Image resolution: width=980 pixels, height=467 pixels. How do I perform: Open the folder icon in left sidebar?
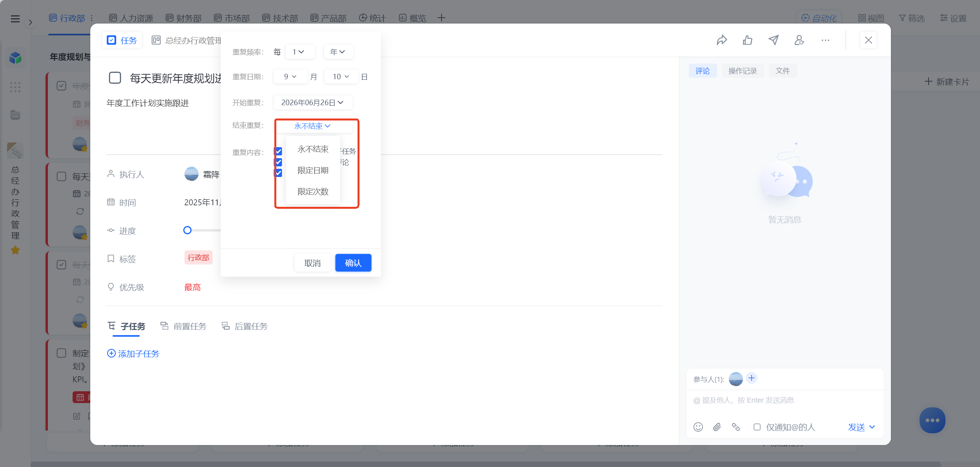[x=15, y=115]
